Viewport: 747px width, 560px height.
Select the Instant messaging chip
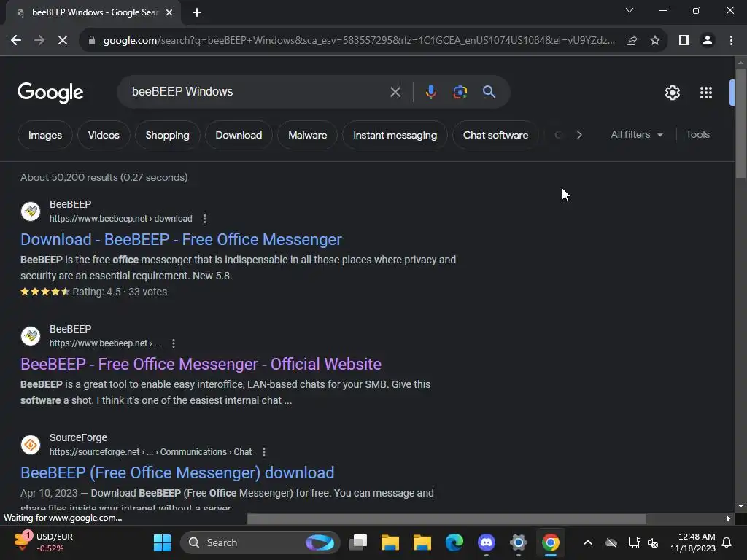[x=395, y=135]
